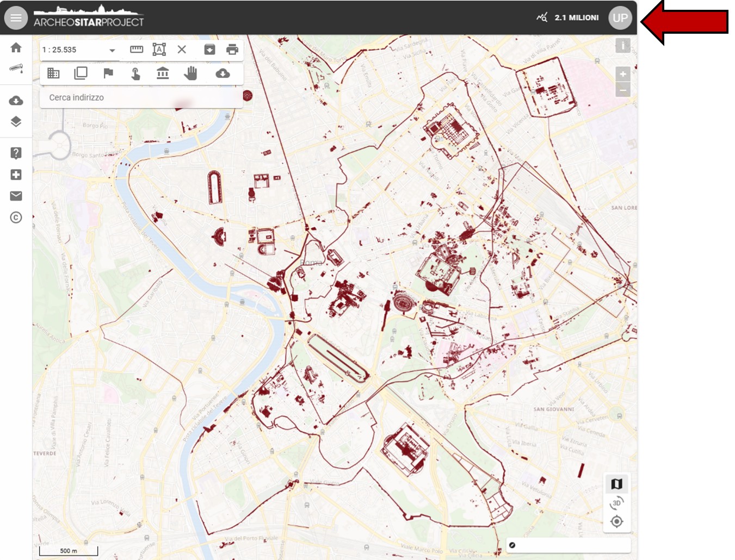Type in Cerca indirizzo search field
Screen dimensions: 735x560
pos(140,97)
